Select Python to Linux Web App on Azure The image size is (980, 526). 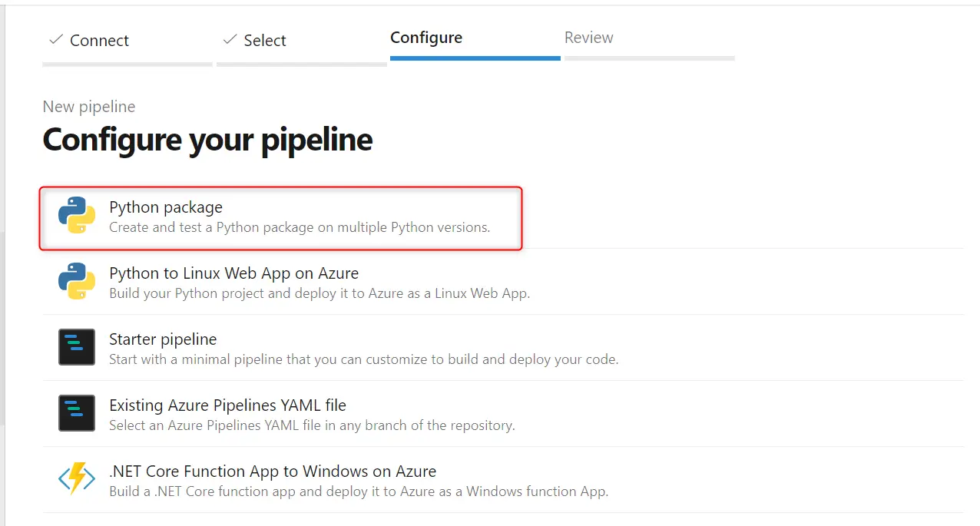[x=234, y=273]
